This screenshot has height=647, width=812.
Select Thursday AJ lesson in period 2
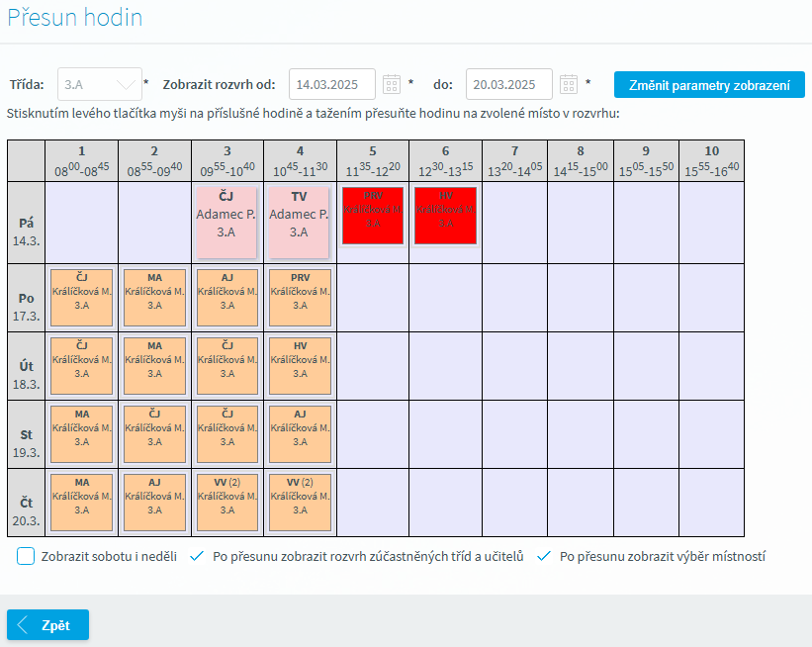tap(154, 502)
